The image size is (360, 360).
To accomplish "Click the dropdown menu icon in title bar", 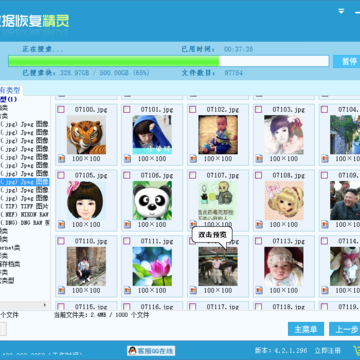I will point(341,11).
